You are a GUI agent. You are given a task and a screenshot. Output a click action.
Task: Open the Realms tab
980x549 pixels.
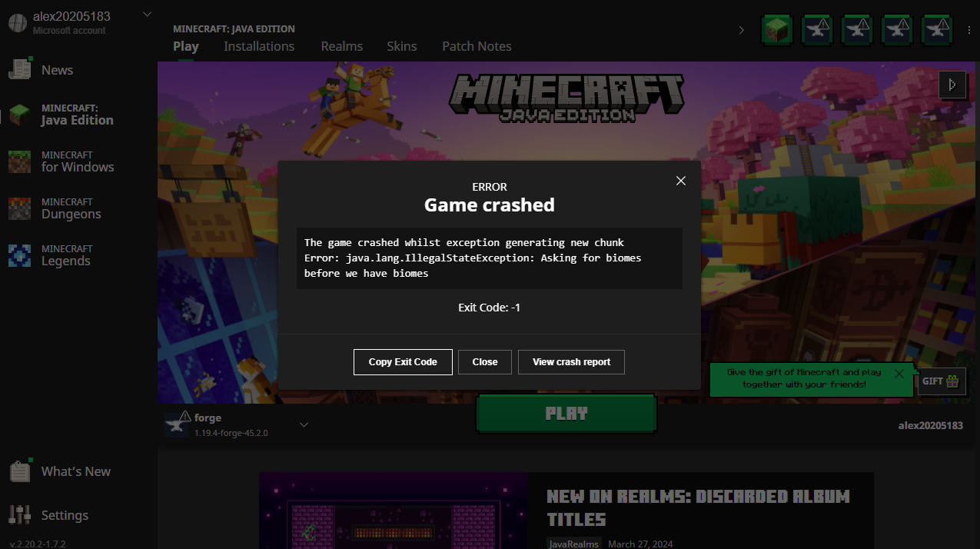pos(342,46)
